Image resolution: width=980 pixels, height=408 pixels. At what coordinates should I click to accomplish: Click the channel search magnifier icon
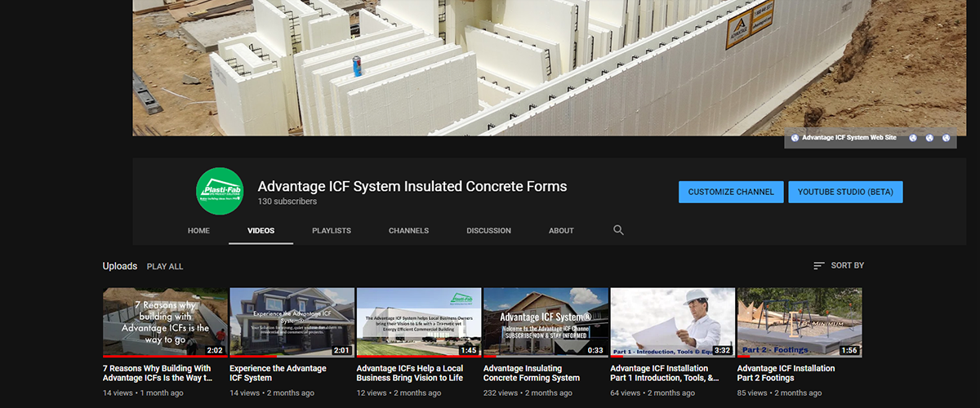click(x=618, y=230)
